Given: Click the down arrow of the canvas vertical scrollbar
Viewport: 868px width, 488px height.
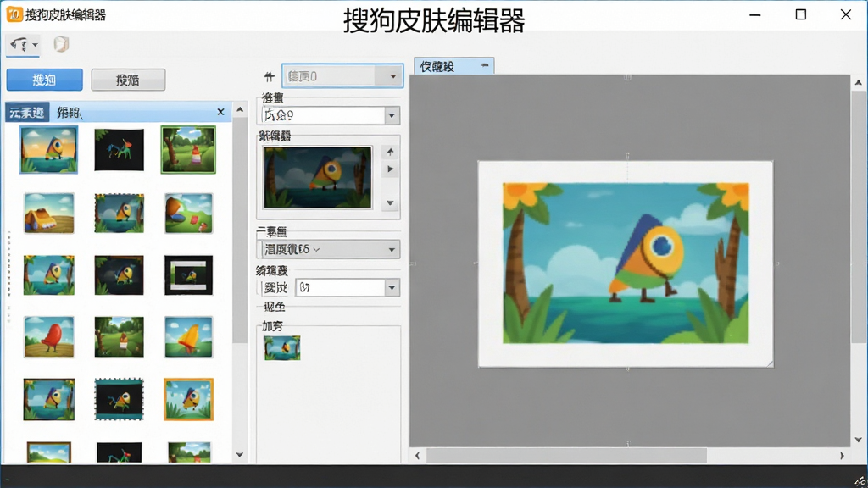Looking at the screenshot, I should pyautogui.click(x=859, y=440).
